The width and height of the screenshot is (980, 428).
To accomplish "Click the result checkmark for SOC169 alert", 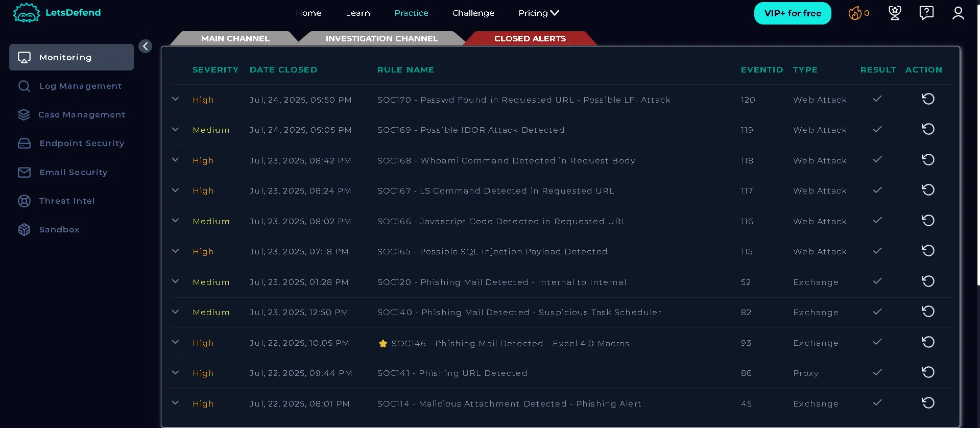I will coord(877,130).
